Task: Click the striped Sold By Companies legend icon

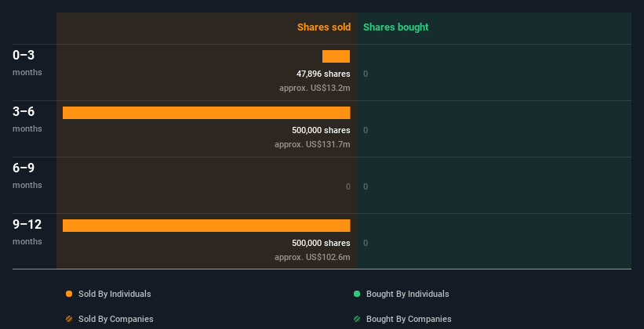Action: click(x=69, y=319)
